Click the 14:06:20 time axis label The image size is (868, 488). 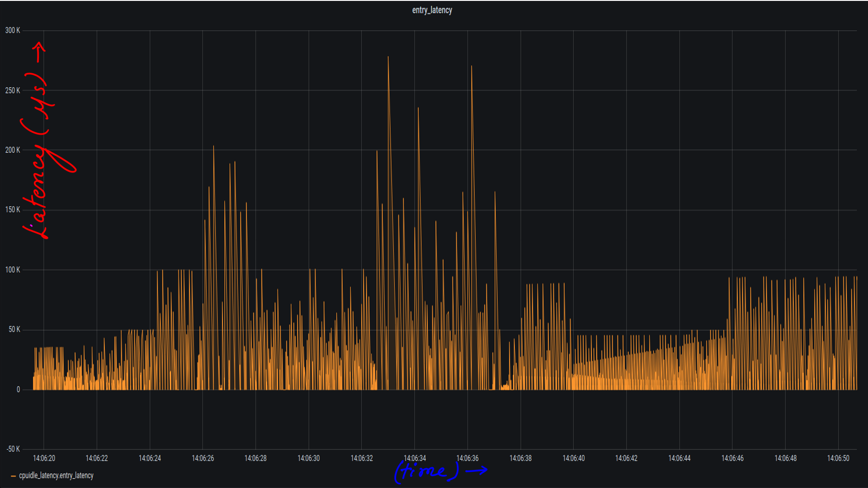click(x=44, y=458)
